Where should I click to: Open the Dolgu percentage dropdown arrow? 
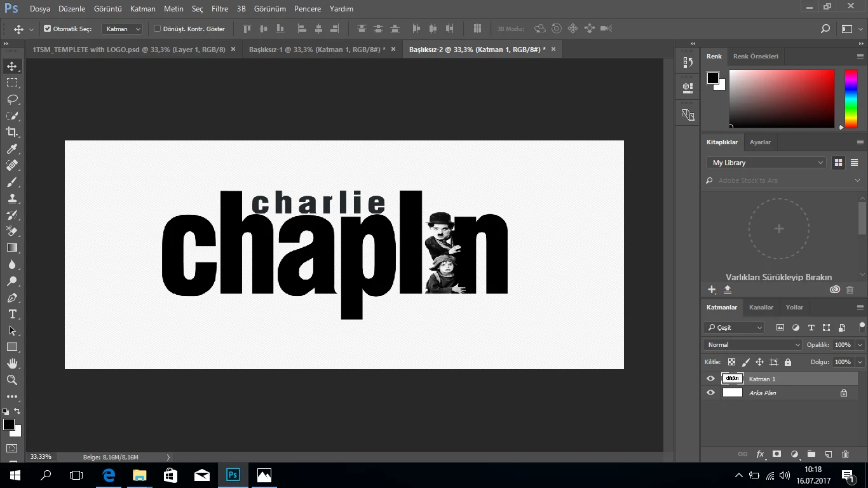tap(860, 362)
